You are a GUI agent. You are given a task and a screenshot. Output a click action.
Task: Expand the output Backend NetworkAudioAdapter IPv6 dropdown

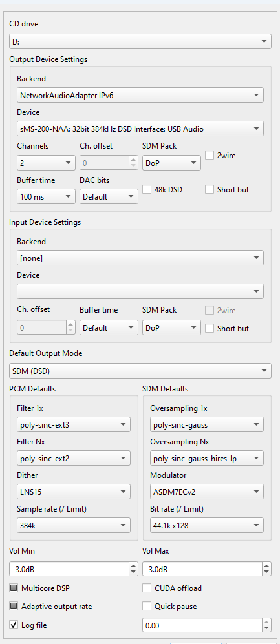coord(140,96)
